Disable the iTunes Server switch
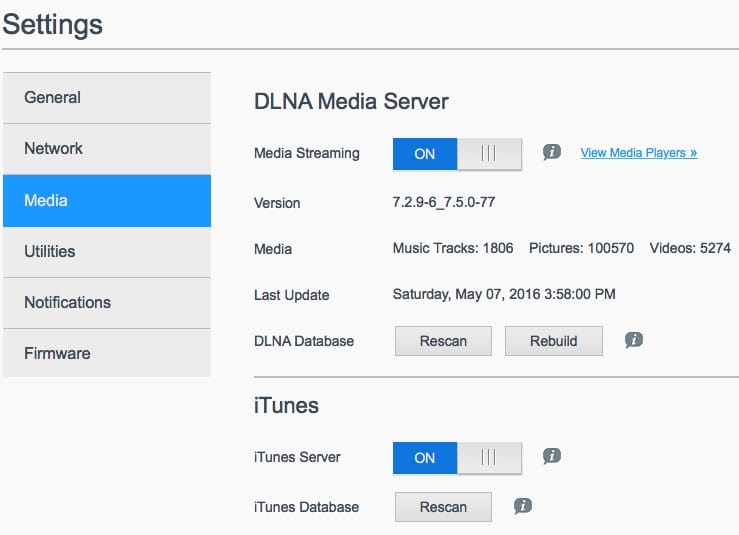 coord(457,458)
